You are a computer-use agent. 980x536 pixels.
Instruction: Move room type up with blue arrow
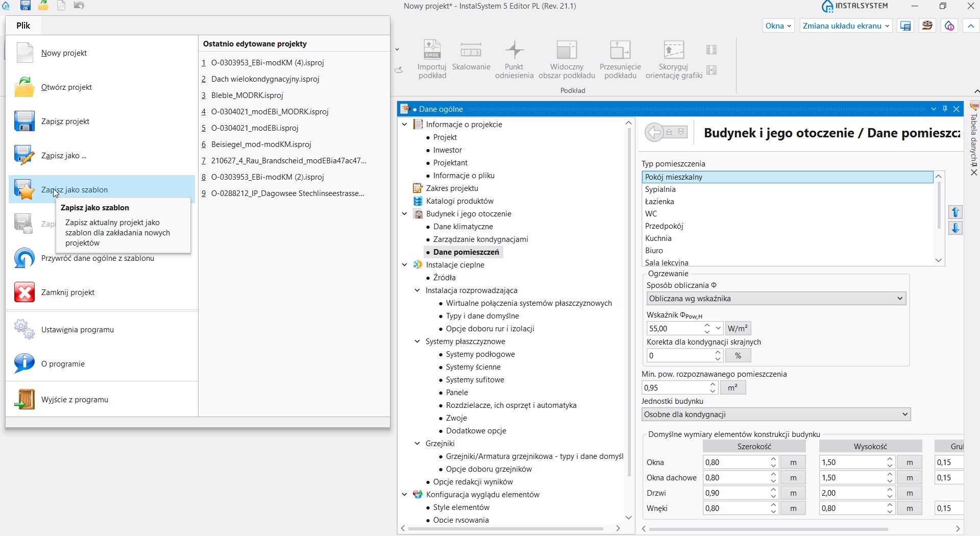(955, 212)
